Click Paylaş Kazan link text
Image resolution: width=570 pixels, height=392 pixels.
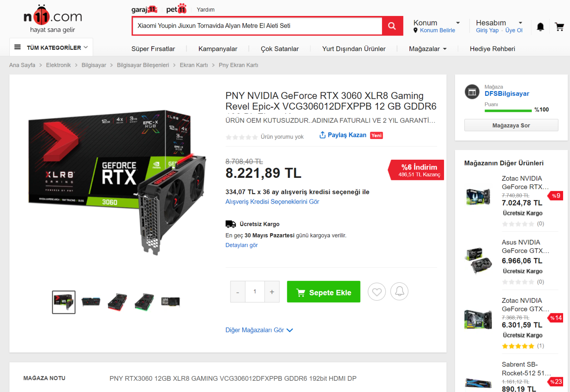[x=347, y=135]
